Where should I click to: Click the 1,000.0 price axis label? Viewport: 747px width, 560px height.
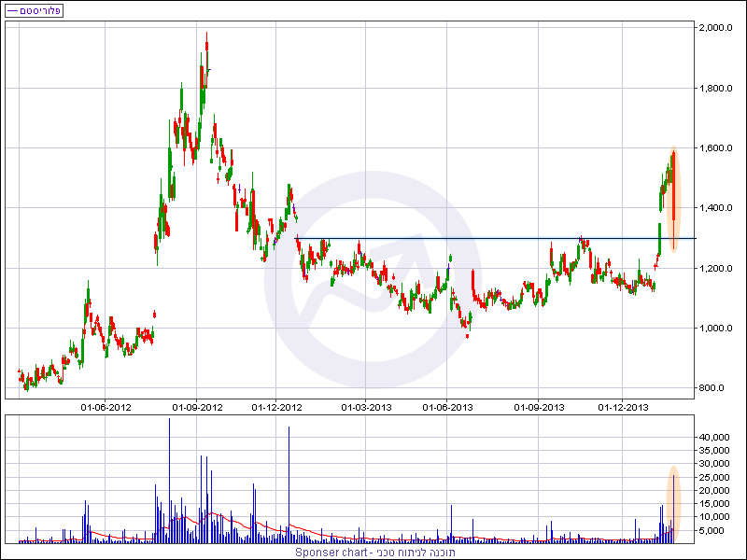coord(715,329)
